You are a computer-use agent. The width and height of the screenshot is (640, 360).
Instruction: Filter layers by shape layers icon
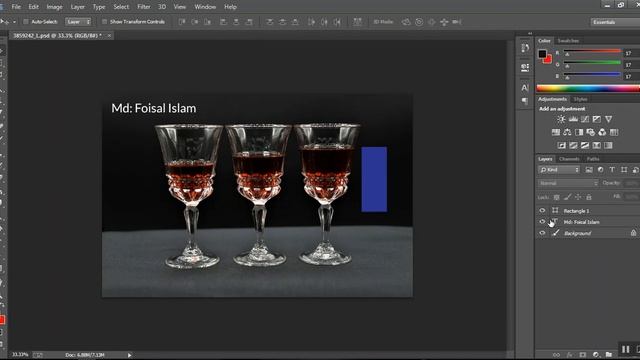(624, 170)
